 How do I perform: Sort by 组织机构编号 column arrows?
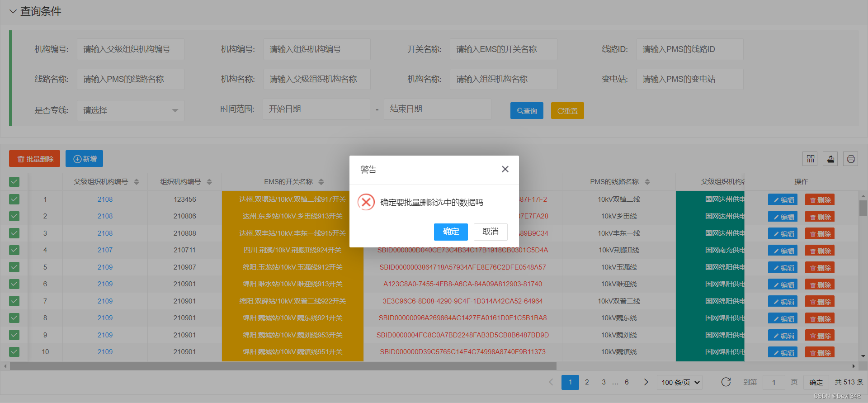(x=209, y=182)
